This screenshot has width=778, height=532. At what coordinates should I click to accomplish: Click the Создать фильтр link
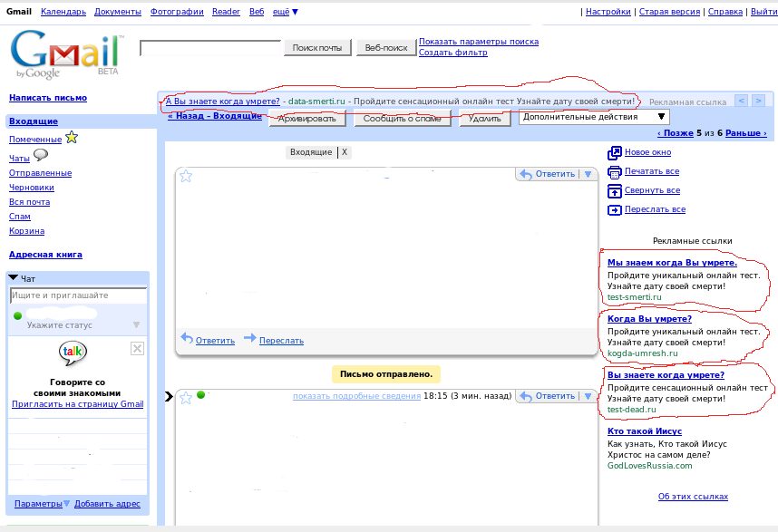tap(453, 52)
